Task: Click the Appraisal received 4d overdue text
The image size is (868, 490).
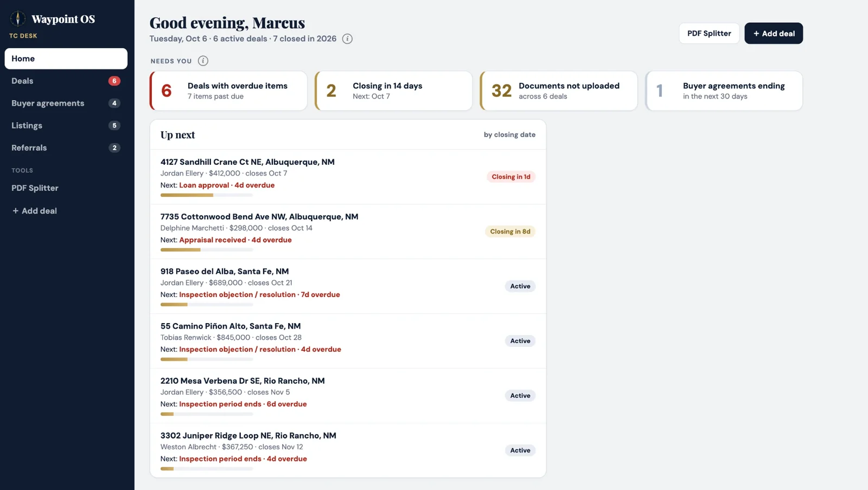Action: (235, 240)
